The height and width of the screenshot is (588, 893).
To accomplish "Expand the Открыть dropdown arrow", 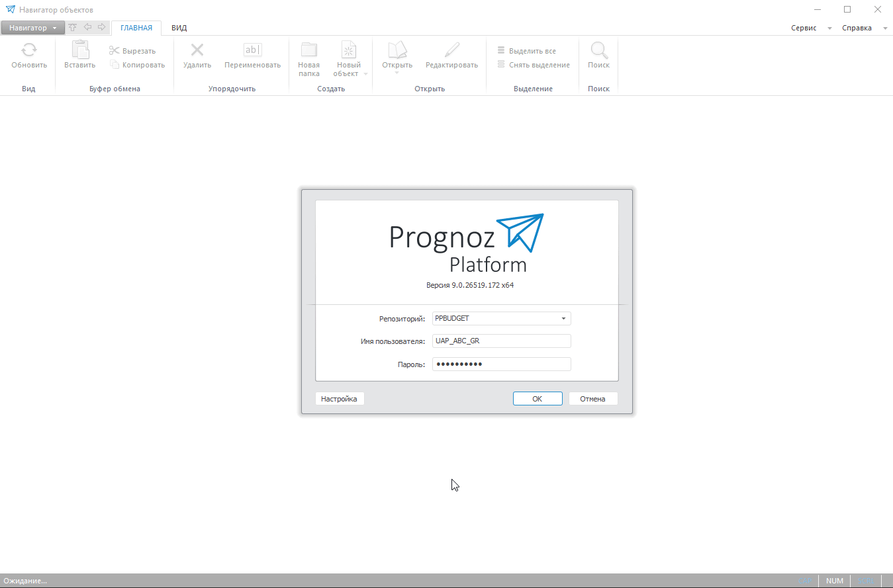I will [397, 73].
